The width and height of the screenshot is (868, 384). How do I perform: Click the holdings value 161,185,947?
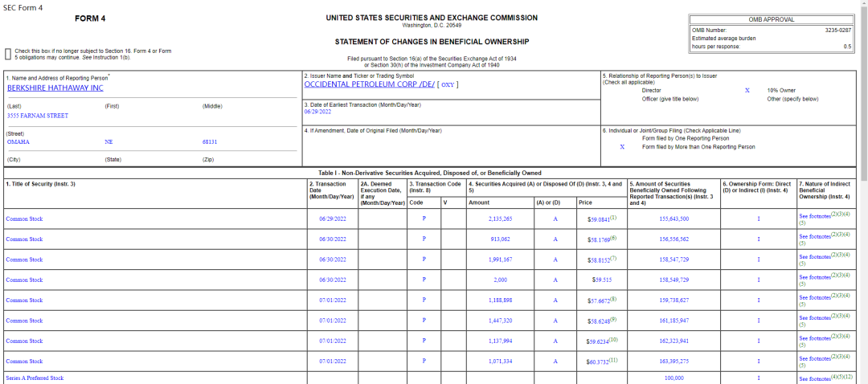[674, 321]
